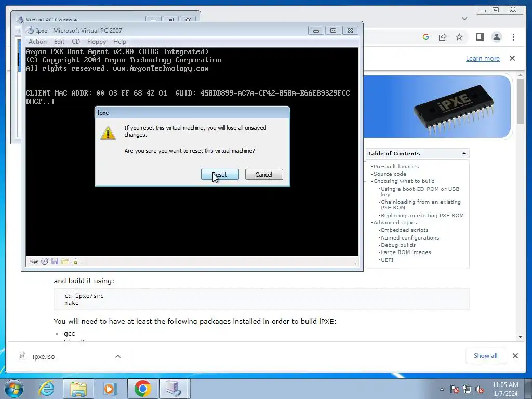Click the CD drive status icon in Virtual PC
This screenshot has height=399, width=532.
pos(45,261)
